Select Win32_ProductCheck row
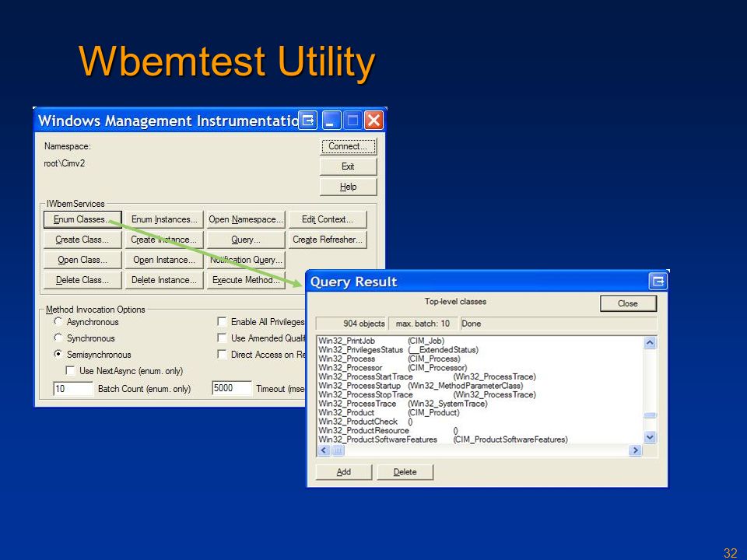The image size is (747, 560). point(480,422)
